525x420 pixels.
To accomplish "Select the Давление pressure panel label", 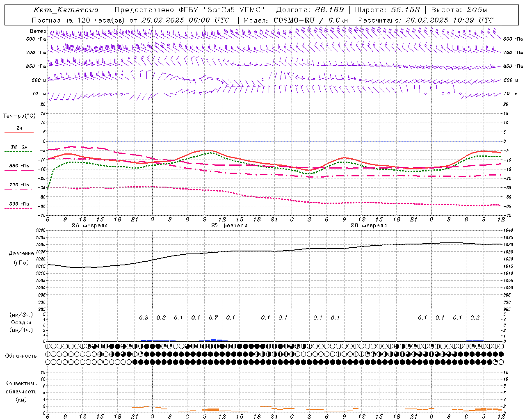I will pos(21,253).
